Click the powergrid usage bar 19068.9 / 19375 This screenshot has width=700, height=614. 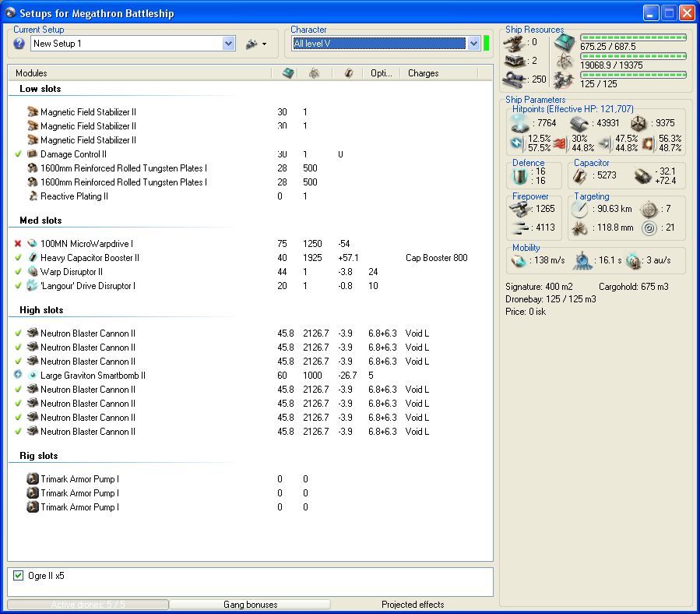633,56
